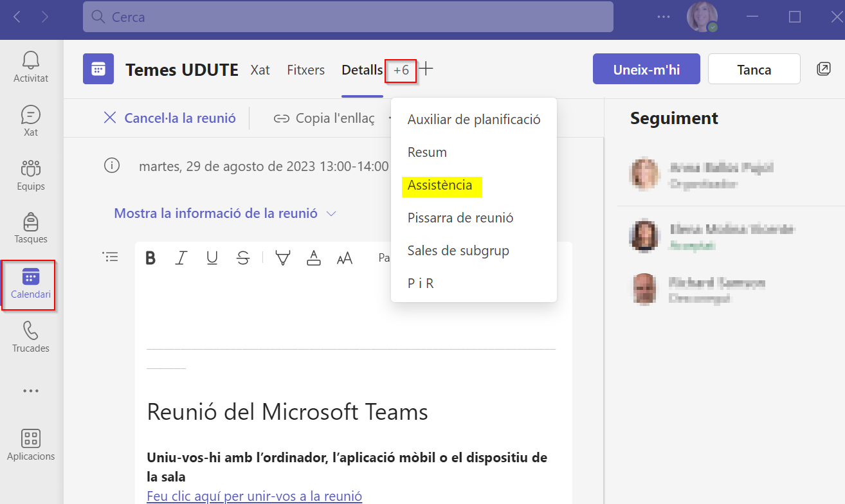Click the third attendee avatar in Seguiment
The image size is (845, 504).
pos(645,289)
